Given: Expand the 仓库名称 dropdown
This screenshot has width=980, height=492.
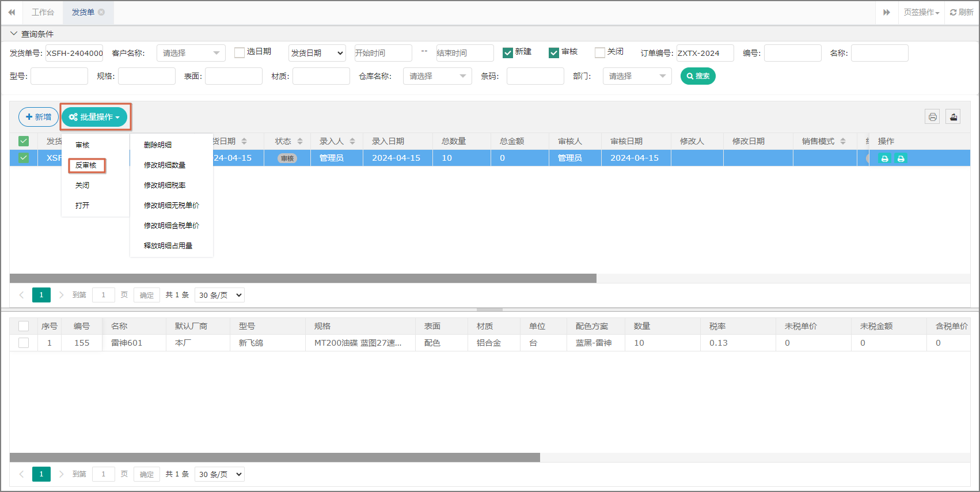Looking at the screenshot, I should 437,76.
